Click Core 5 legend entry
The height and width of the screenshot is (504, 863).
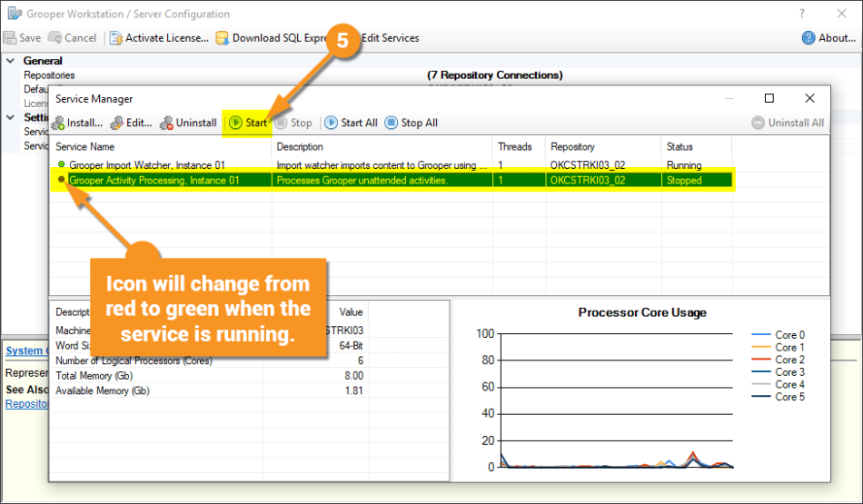(x=778, y=397)
